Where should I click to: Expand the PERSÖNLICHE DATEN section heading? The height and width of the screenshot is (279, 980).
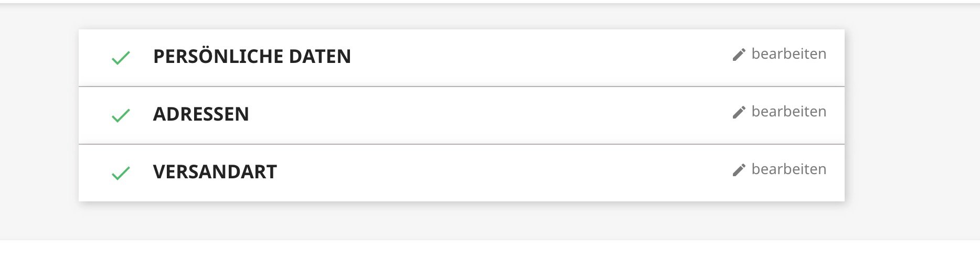point(252,57)
